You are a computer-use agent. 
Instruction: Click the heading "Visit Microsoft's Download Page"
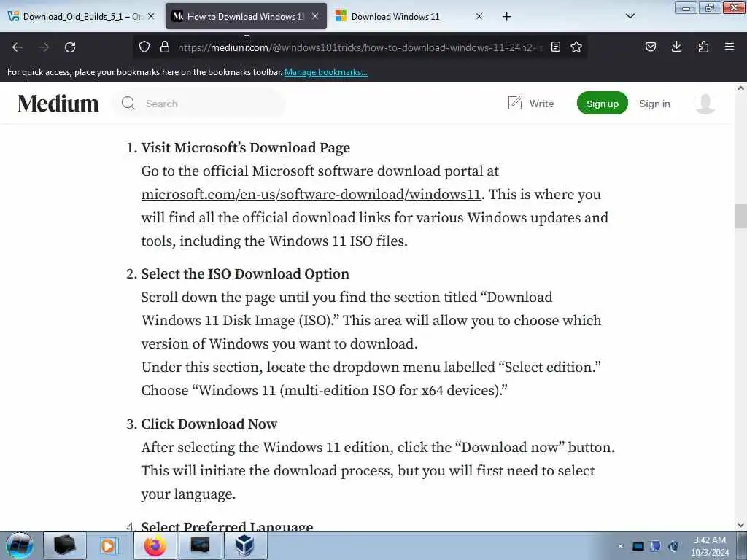pyautogui.click(x=245, y=147)
